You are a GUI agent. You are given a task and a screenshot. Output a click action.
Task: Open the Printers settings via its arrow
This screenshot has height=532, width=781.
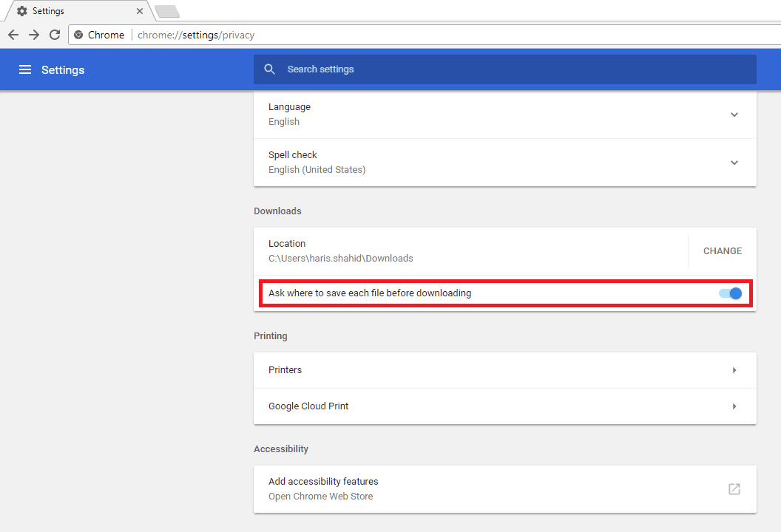coord(734,369)
